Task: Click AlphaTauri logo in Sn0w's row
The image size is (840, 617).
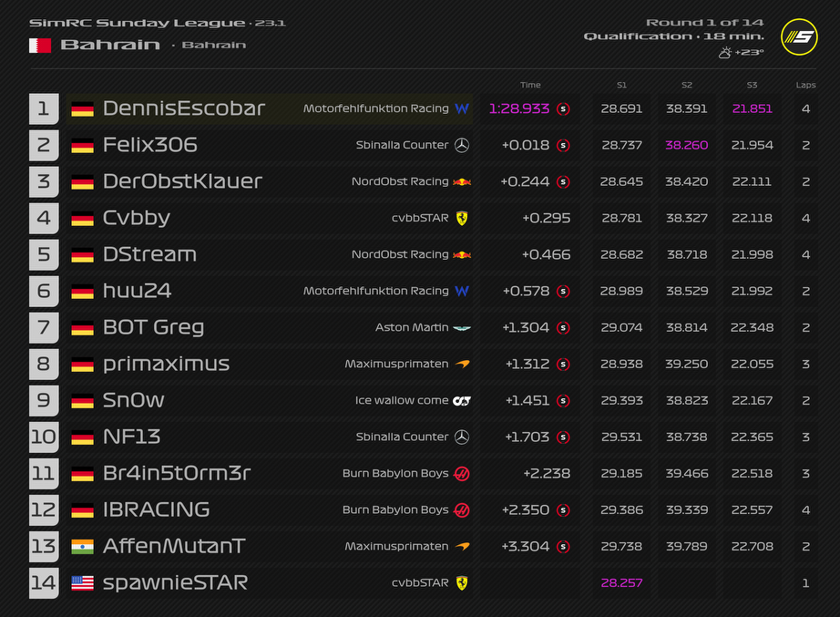Action: tap(462, 400)
